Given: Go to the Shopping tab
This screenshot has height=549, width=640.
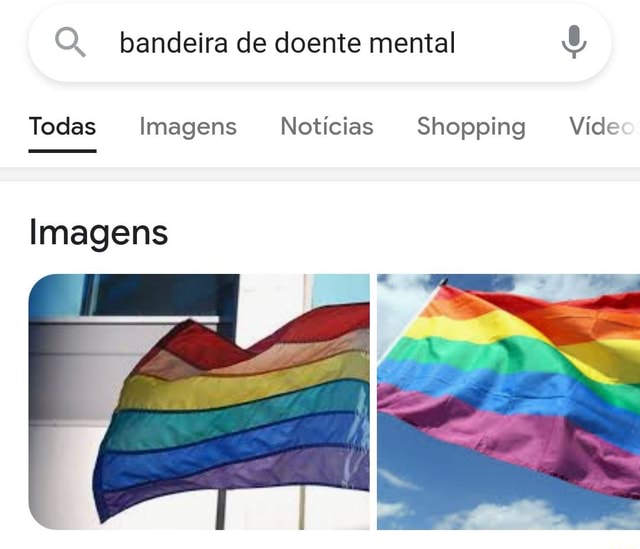Looking at the screenshot, I should tap(471, 127).
